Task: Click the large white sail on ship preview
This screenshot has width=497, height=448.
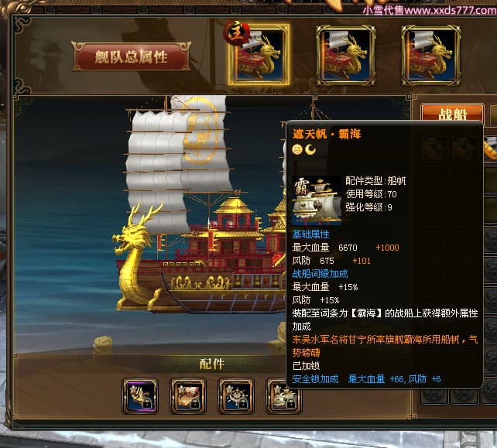Action: 177,159
